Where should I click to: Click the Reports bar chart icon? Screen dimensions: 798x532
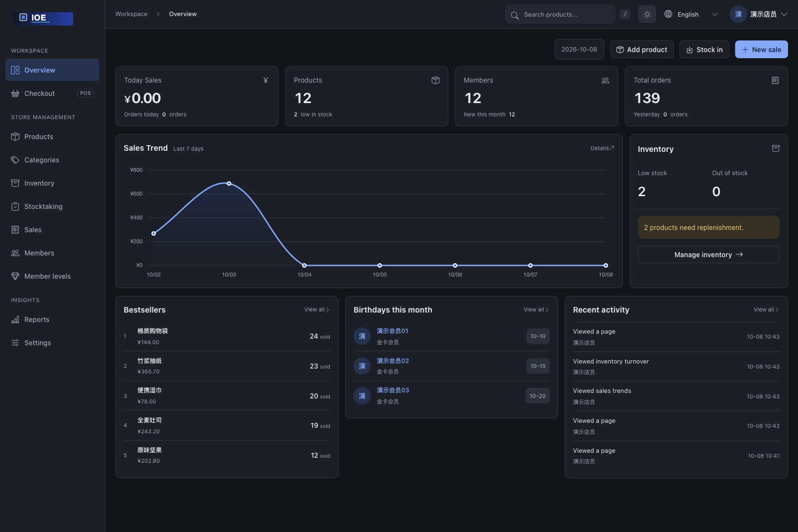(x=16, y=320)
